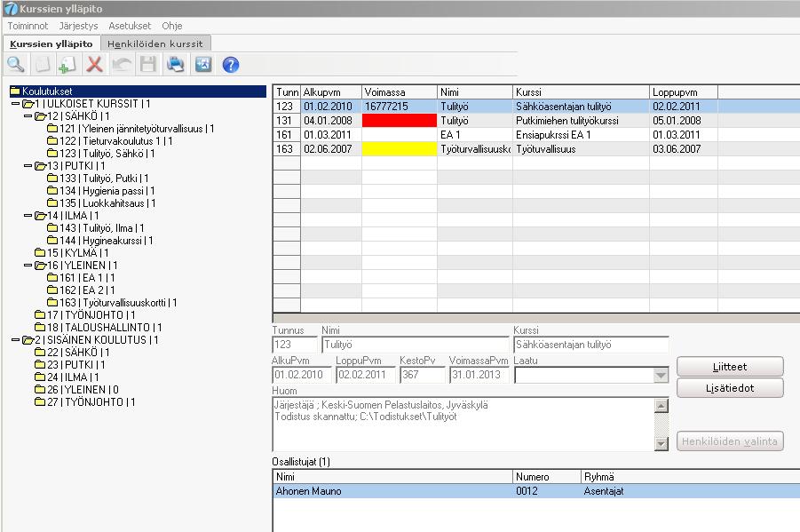The width and height of the screenshot is (800, 532).
Task: Click folder icon of 134 Hygienia passi
Action: coord(52,190)
